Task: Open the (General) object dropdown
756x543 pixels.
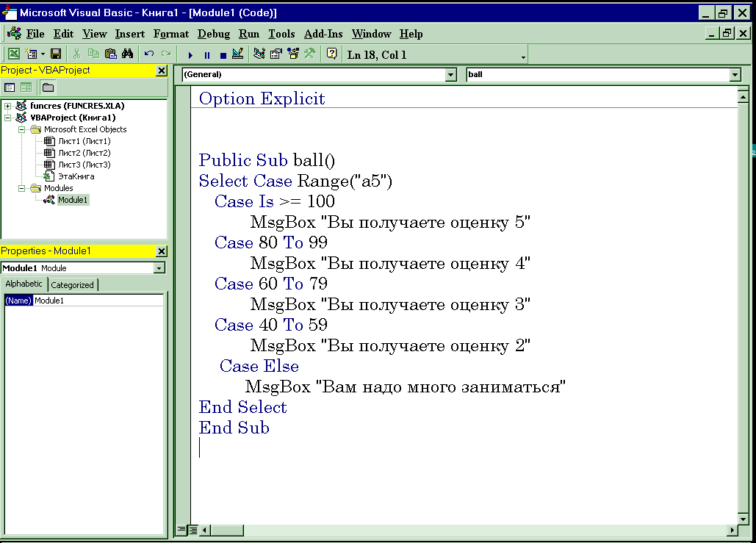Action: (451, 75)
